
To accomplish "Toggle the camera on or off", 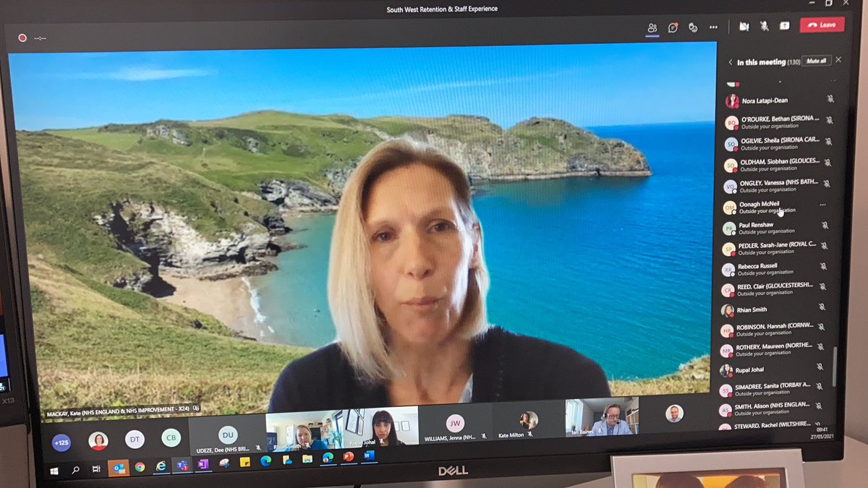I will click(x=744, y=27).
